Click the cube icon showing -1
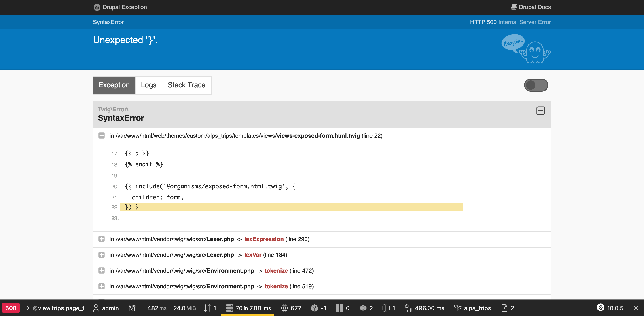 click(314, 308)
